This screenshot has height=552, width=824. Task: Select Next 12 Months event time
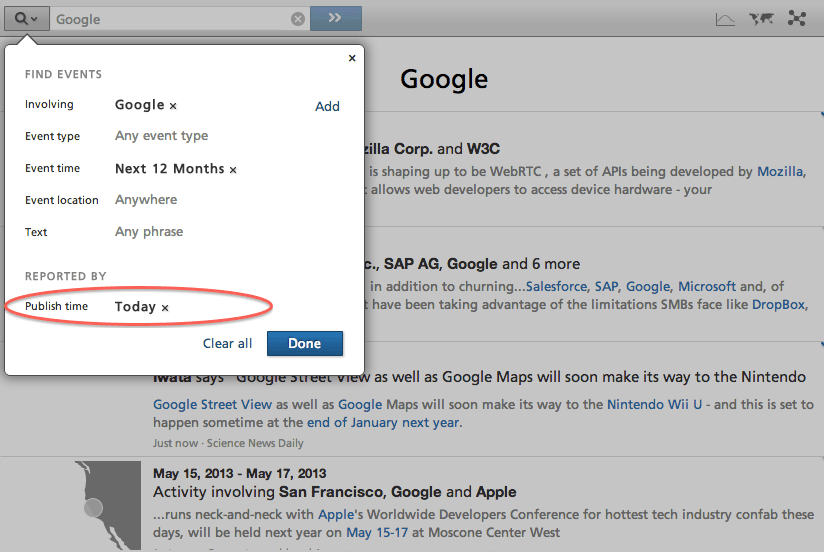point(169,169)
